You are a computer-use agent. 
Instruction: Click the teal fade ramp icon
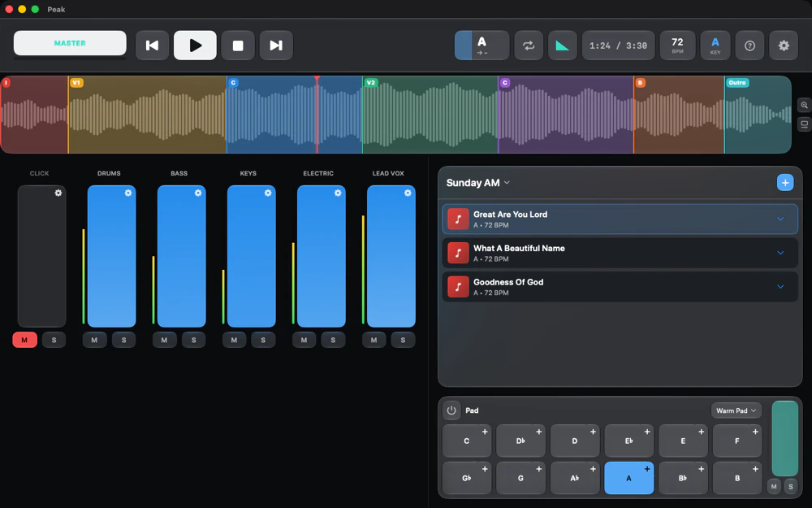click(x=563, y=46)
